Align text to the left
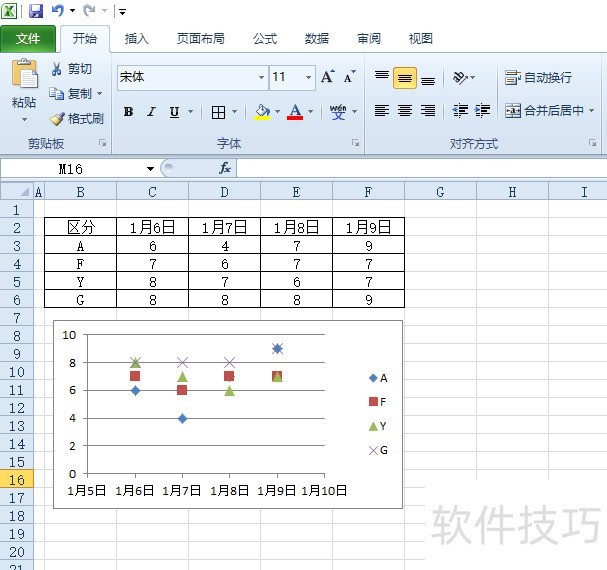 382,111
